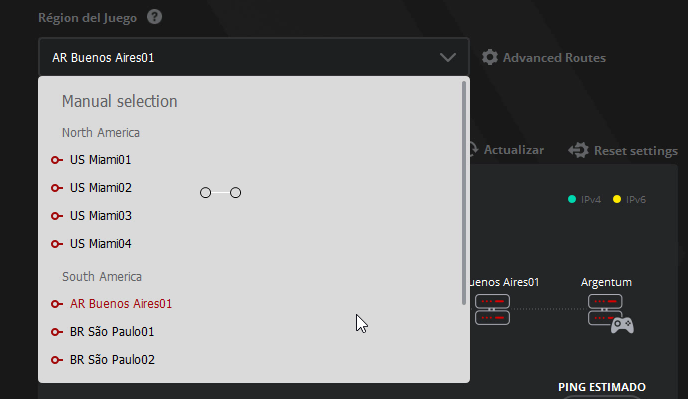Select BR São Paulo01 server entry

point(112,332)
